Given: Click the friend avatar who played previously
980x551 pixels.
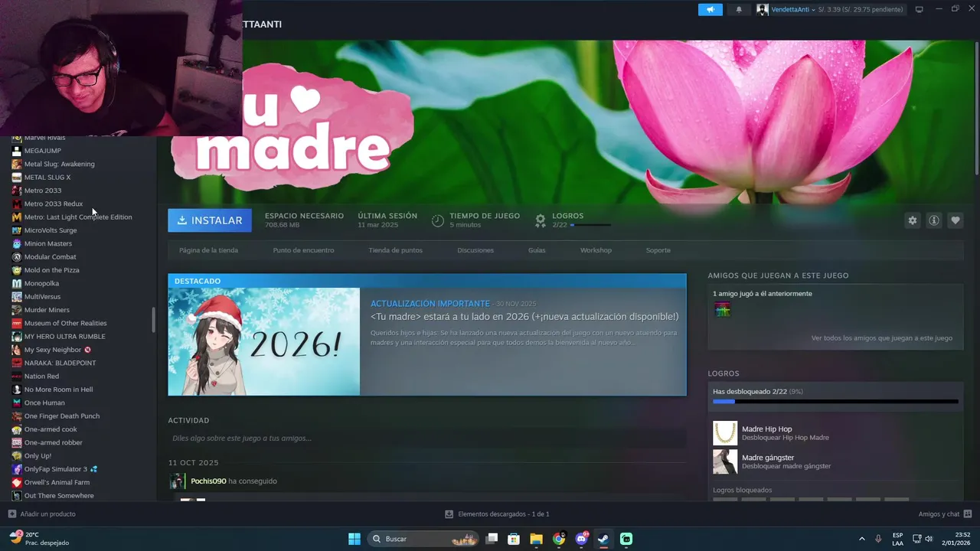Looking at the screenshot, I should pyautogui.click(x=722, y=309).
